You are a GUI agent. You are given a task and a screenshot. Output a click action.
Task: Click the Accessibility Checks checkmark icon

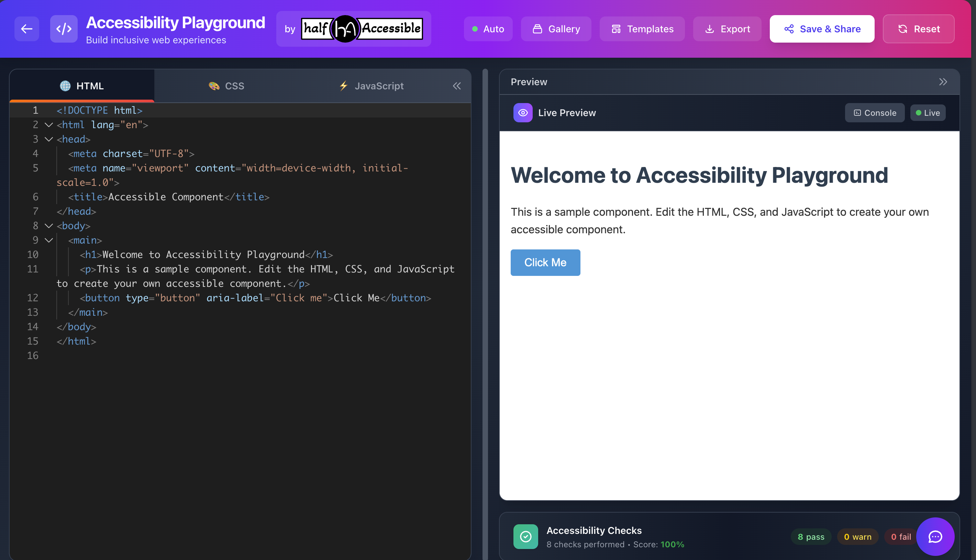tap(525, 536)
